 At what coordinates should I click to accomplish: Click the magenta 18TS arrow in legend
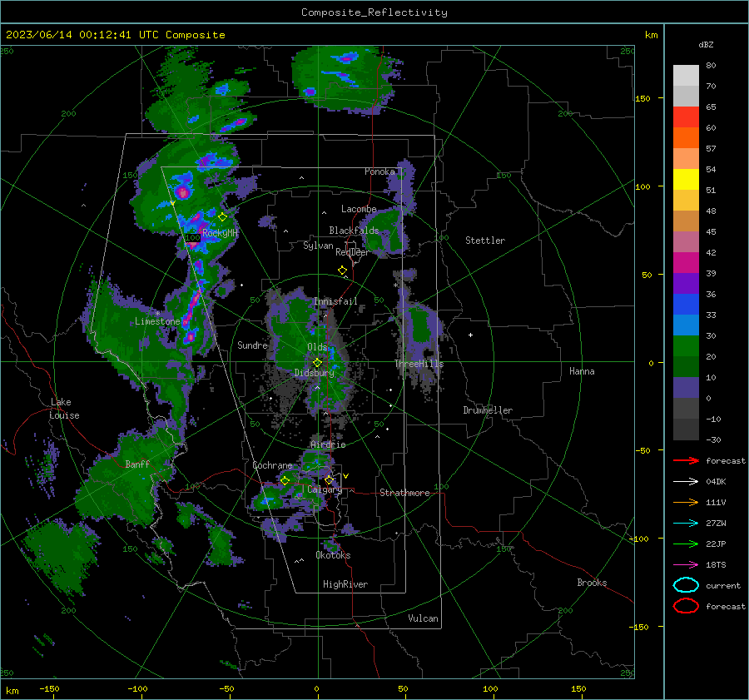pos(686,565)
